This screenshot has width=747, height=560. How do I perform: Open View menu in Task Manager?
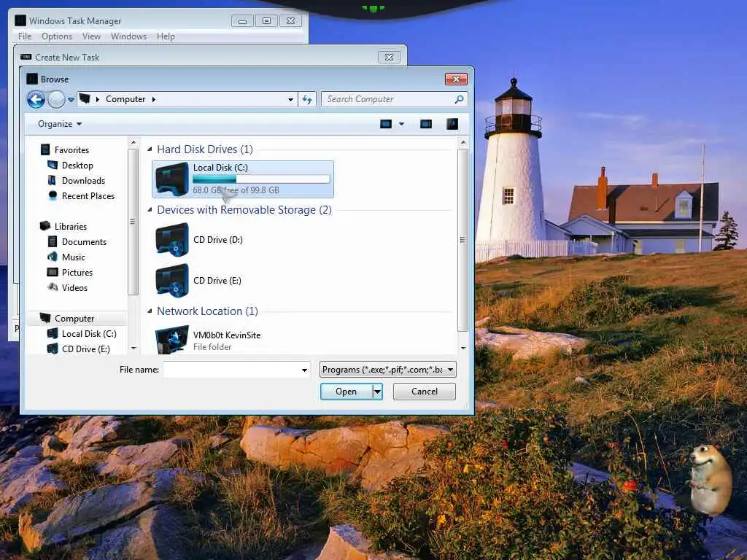pyautogui.click(x=91, y=36)
